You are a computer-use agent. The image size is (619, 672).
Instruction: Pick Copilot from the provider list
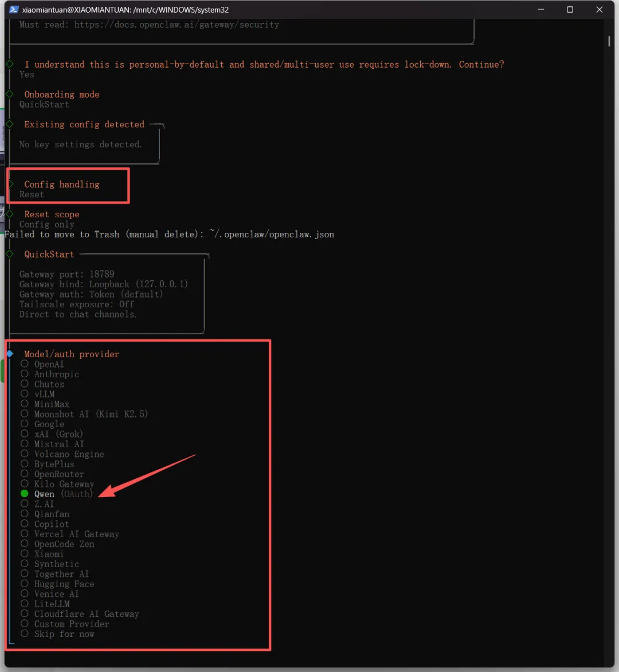tap(45, 523)
